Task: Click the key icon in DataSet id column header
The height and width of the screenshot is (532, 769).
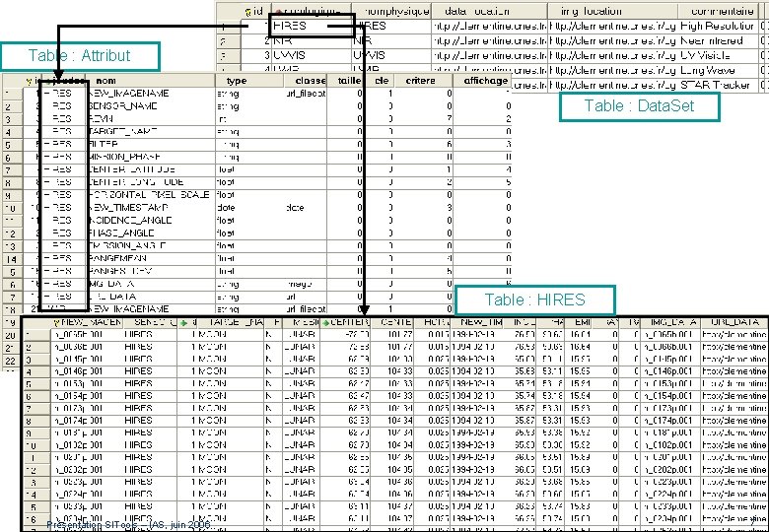Action: (247, 11)
